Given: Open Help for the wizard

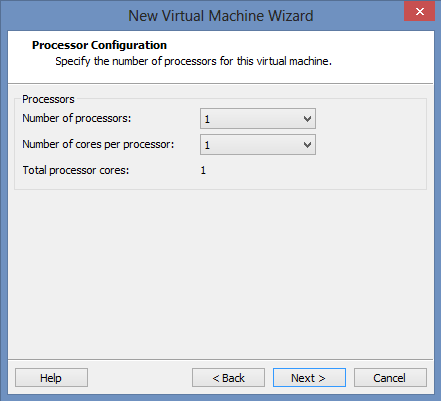Looking at the screenshot, I should (51, 378).
